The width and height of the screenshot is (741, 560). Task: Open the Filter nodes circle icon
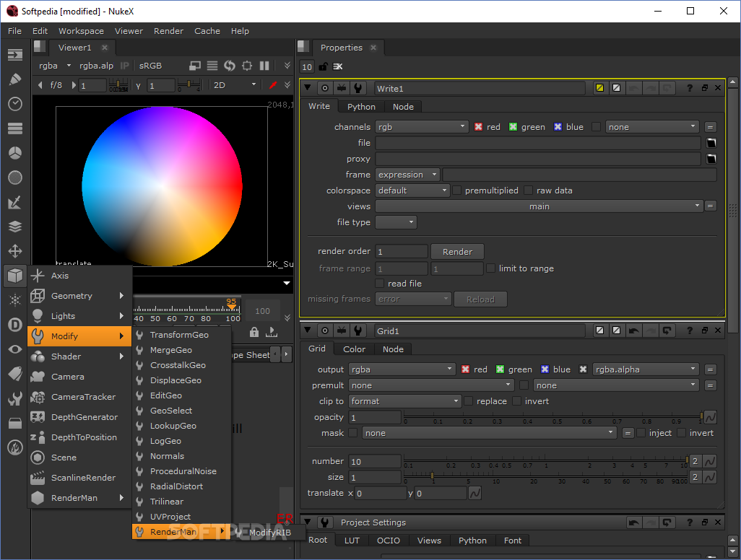tap(15, 178)
